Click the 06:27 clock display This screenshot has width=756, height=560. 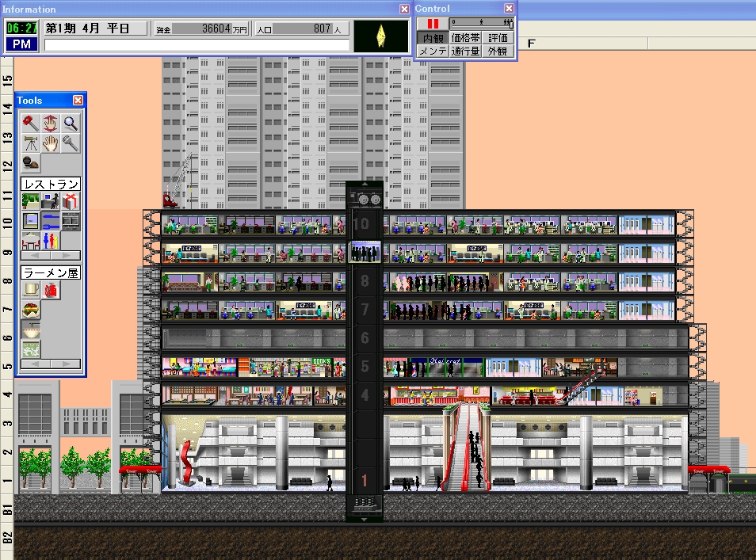pyautogui.click(x=21, y=28)
